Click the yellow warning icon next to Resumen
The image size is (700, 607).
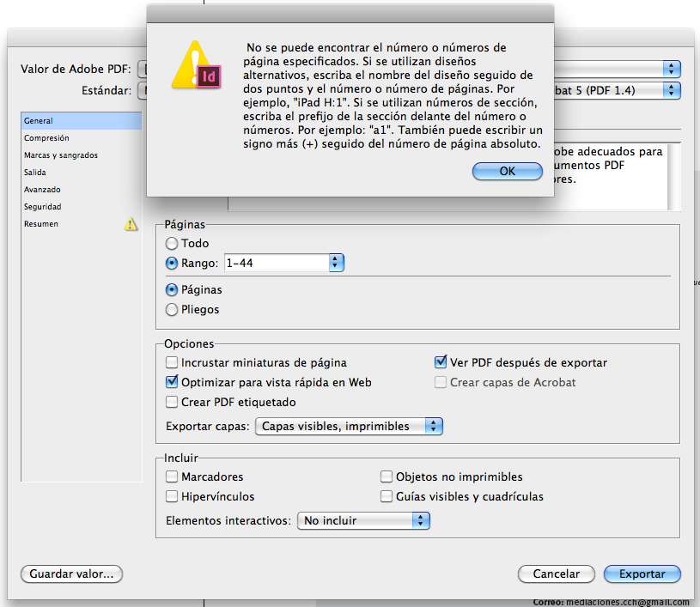(x=131, y=224)
